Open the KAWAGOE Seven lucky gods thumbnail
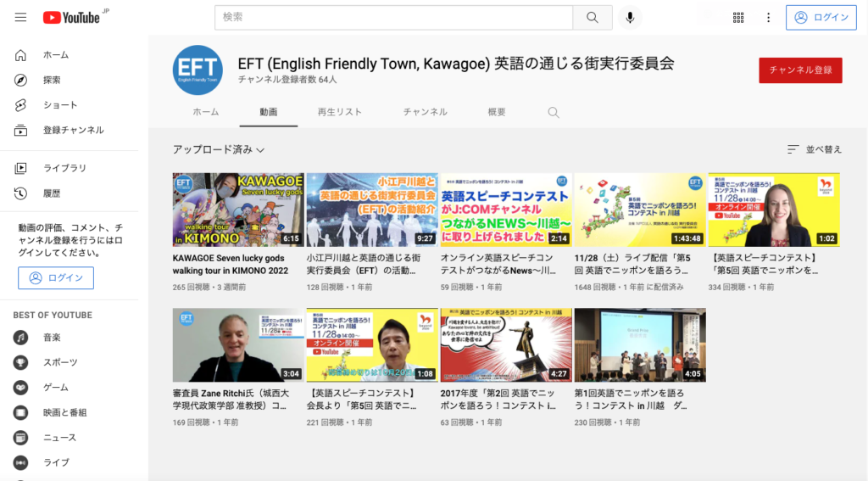 coord(238,210)
